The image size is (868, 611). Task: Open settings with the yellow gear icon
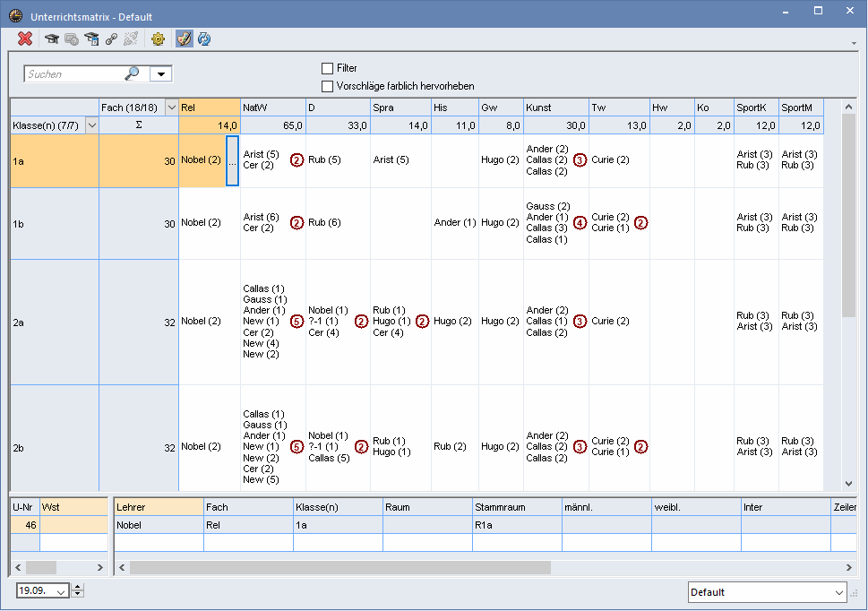[158, 39]
